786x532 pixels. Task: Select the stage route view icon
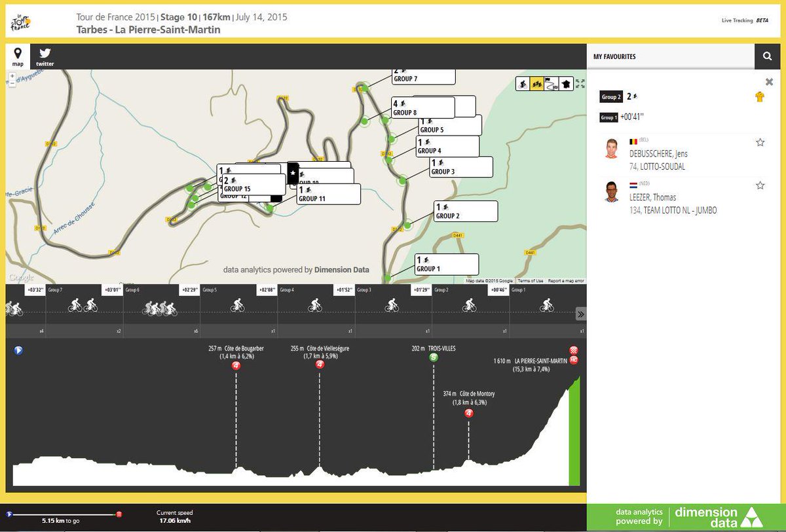pos(551,84)
